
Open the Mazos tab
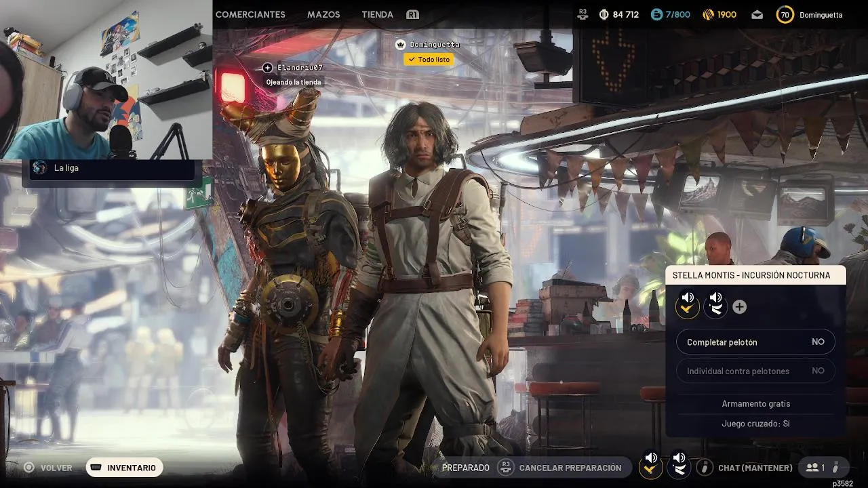pyautogui.click(x=323, y=14)
